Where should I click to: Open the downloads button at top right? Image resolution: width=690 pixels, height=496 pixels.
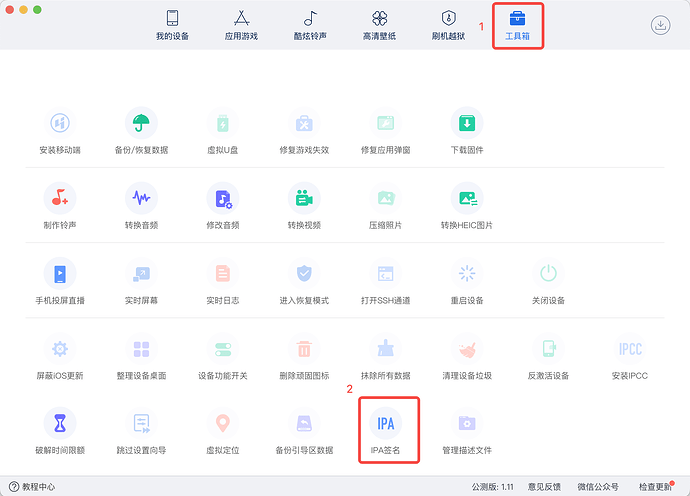point(661,25)
